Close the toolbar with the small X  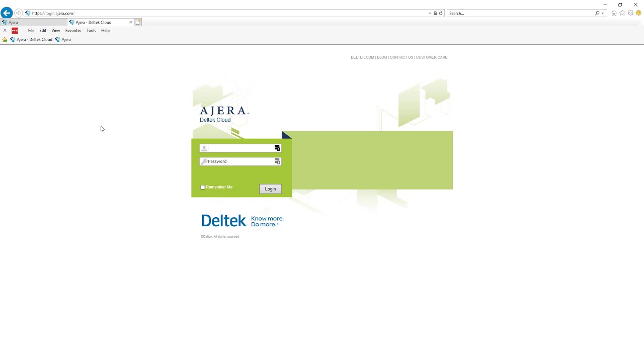[5, 31]
